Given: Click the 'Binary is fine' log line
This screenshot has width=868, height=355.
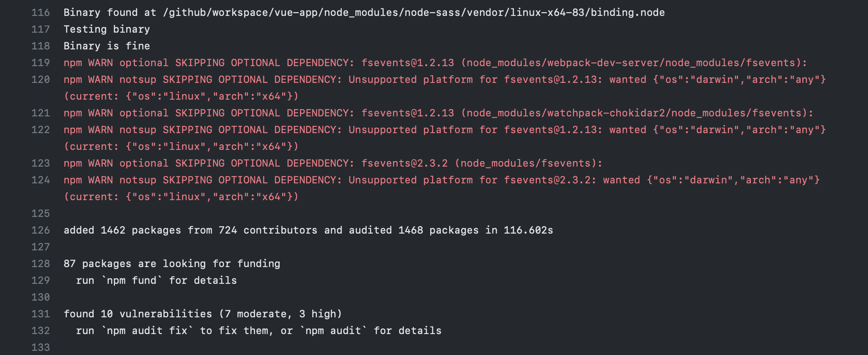Looking at the screenshot, I should click(107, 46).
